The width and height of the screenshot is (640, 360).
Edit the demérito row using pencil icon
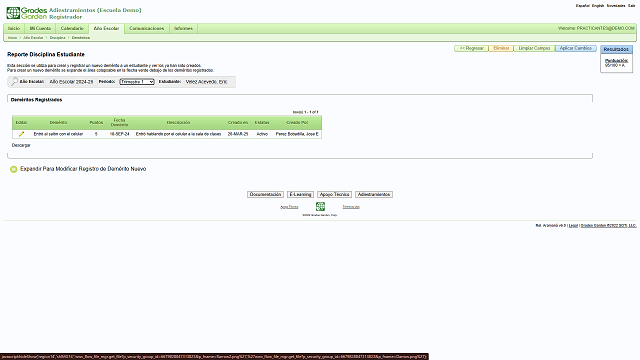(x=21, y=134)
